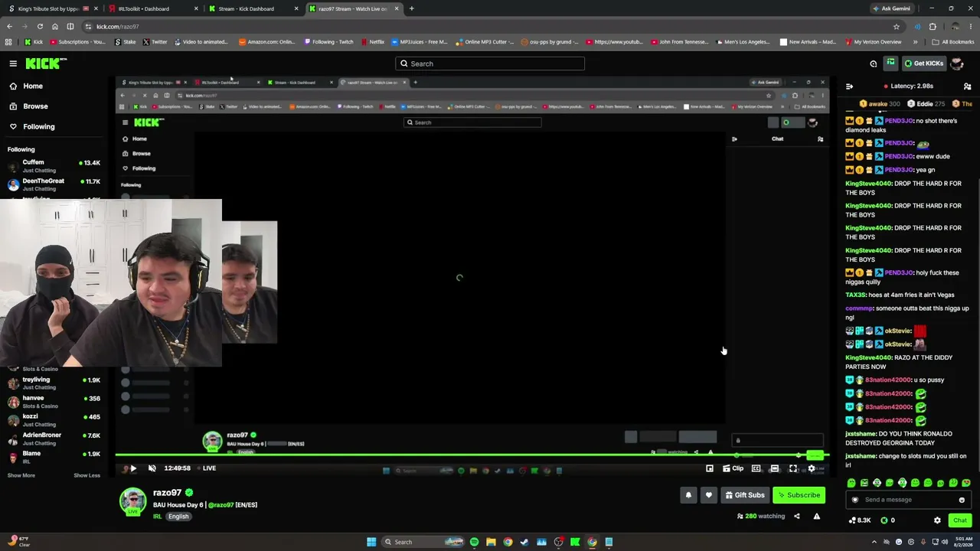Enter fullscreen on the video player
The height and width of the screenshot is (551, 980).
[793, 468]
